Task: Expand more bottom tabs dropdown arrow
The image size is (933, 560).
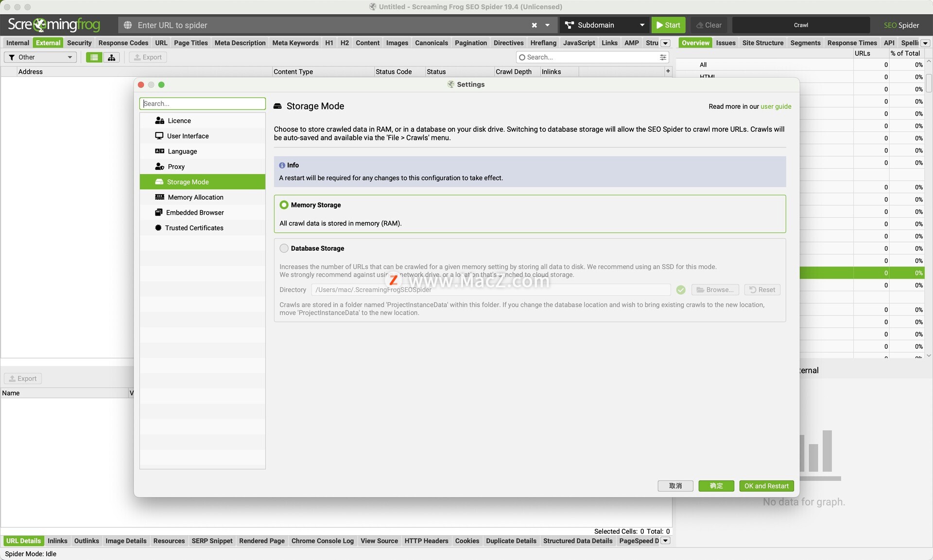Action: (x=665, y=541)
